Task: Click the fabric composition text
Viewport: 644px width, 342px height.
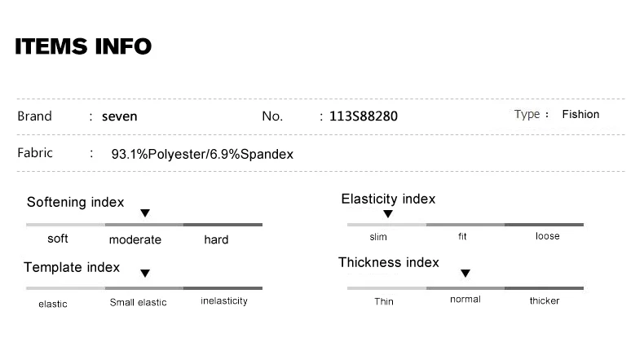Action: tap(202, 154)
